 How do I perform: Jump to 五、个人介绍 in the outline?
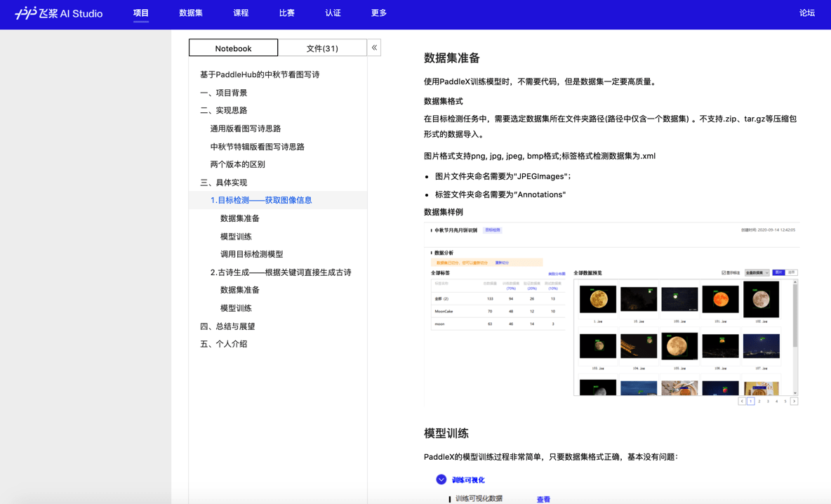click(224, 344)
